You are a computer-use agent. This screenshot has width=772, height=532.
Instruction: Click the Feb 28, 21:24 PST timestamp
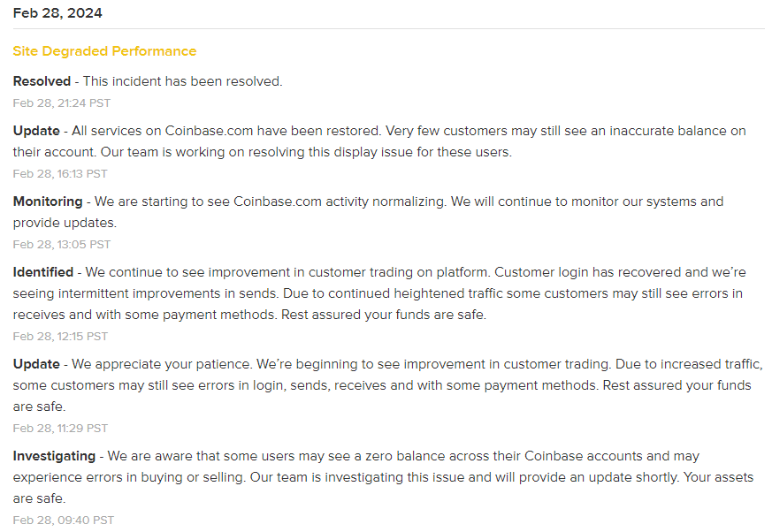coord(62,103)
